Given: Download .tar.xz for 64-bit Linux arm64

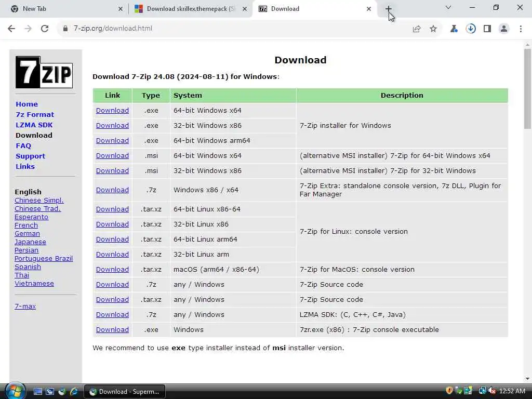Looking at the screenshot, I should point(112,239).
